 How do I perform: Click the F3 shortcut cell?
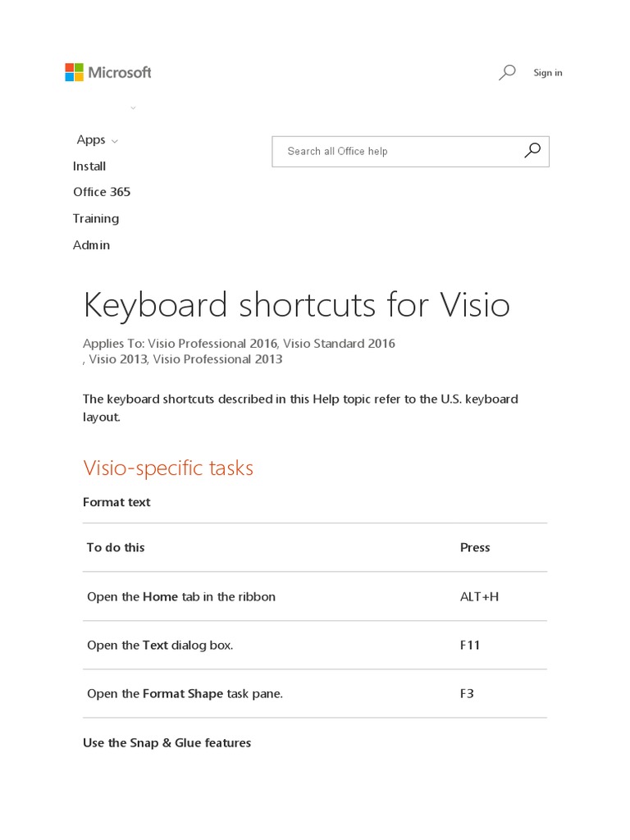pyautogui.click(x=467, y=693)
